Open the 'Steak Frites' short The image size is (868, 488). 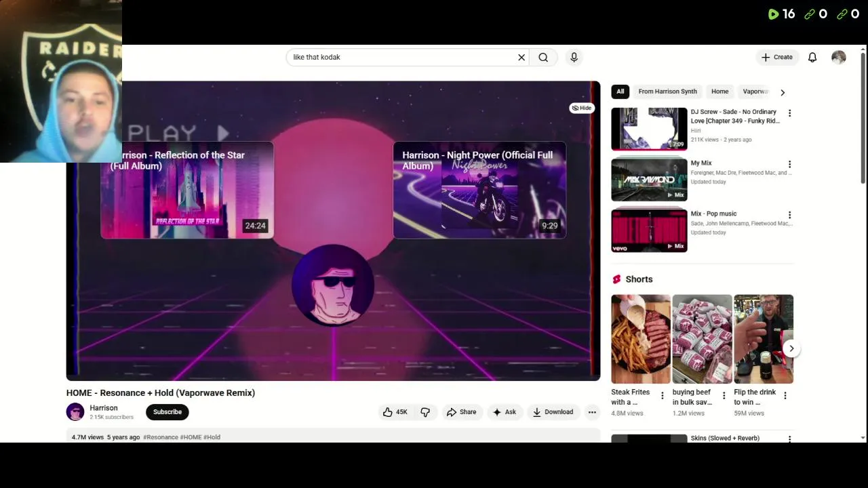point(641,339)
